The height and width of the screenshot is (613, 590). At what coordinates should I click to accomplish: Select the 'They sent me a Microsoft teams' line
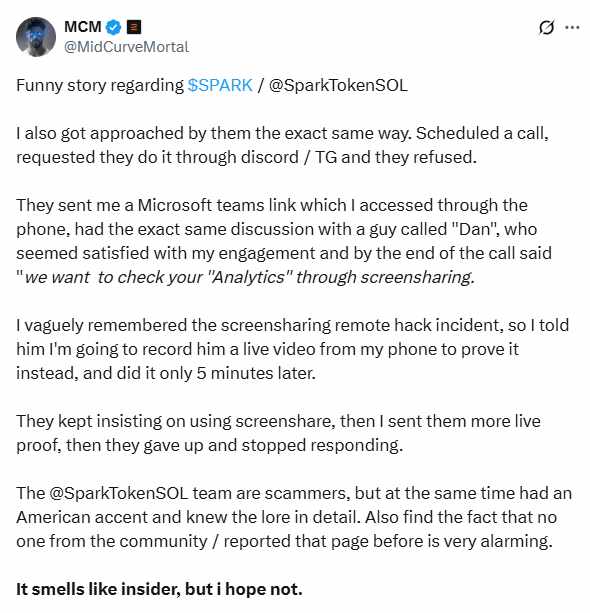click(x=272, y=205)
